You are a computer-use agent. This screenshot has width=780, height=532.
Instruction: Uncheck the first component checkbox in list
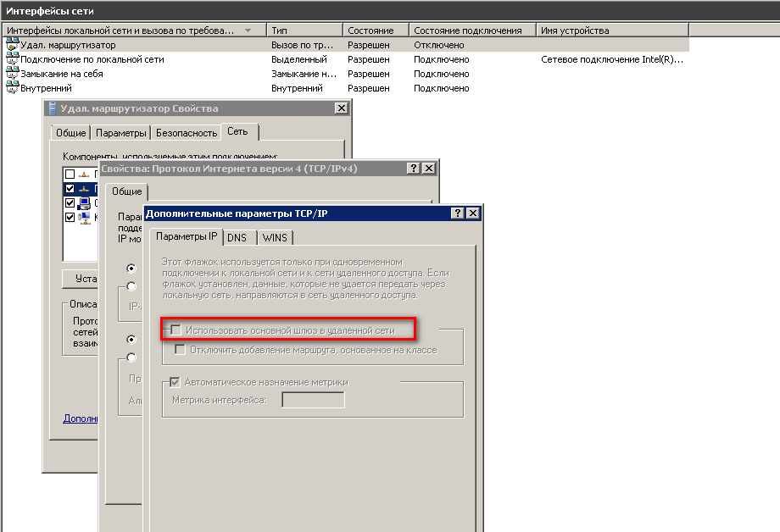pyautogui.click(x=70, y=175)
